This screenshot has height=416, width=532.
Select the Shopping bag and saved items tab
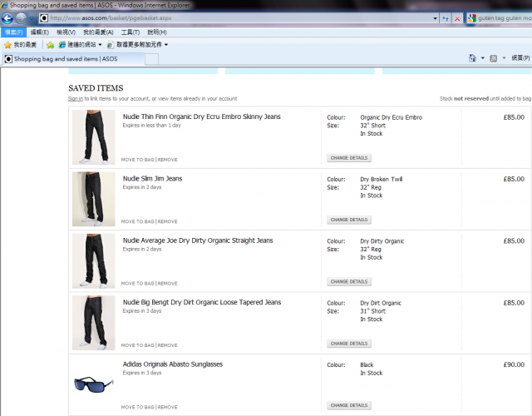pos(73,59)
